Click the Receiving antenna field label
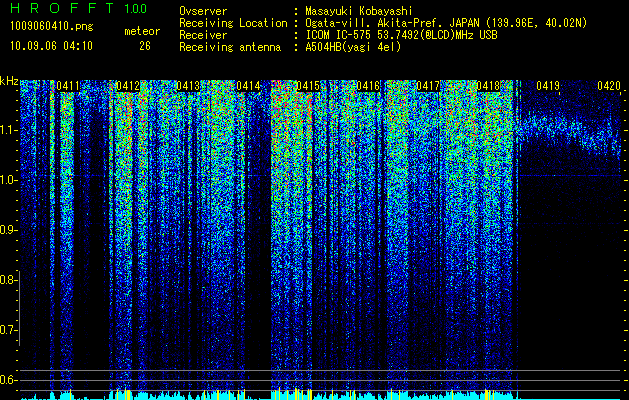Image resolution: width=629 pixels, height=400 pixels. click(230, 47)
